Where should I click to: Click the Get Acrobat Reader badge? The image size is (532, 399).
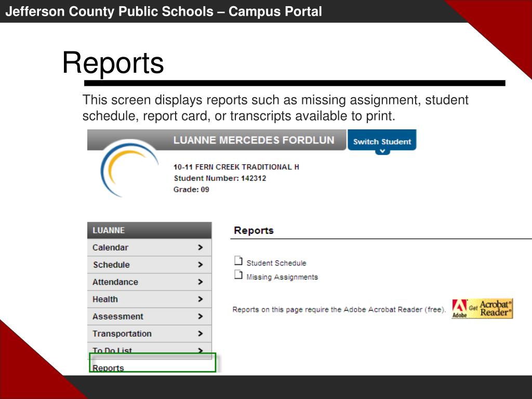[x=482, y=309]
